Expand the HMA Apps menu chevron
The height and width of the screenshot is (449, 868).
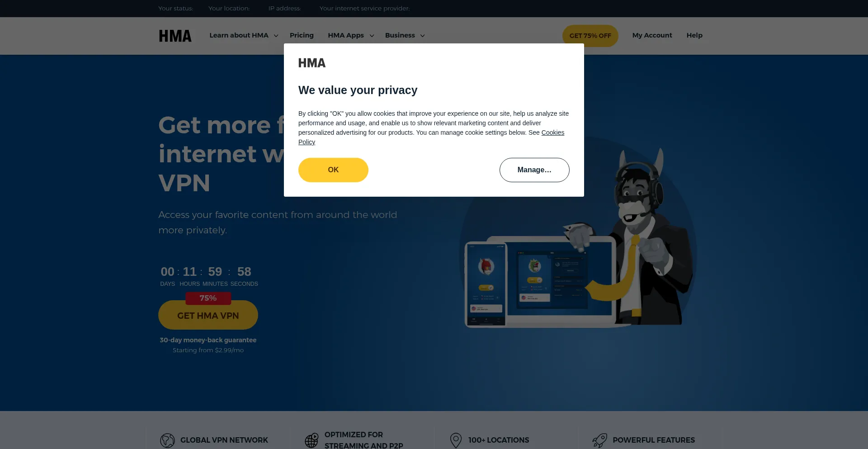click(x=372, y=36)
